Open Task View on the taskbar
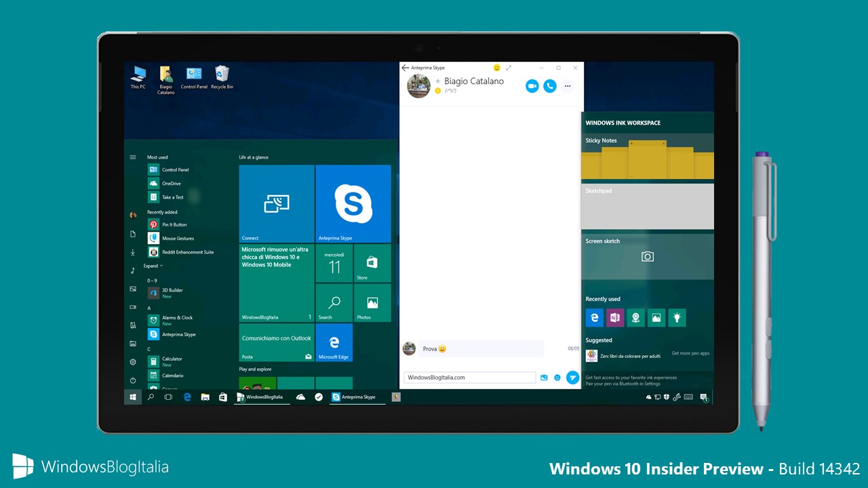The width and height of the screenshot is (868, 488). click(x=169, y=397)
